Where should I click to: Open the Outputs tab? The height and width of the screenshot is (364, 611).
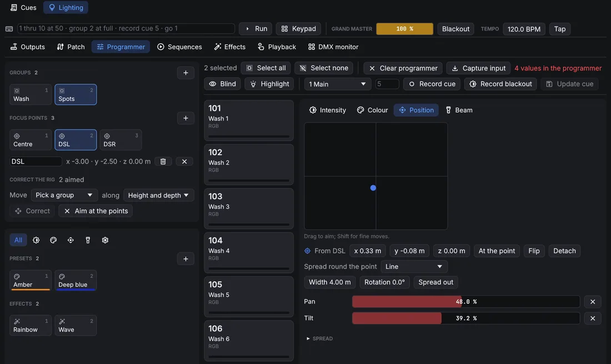(28, 47)
